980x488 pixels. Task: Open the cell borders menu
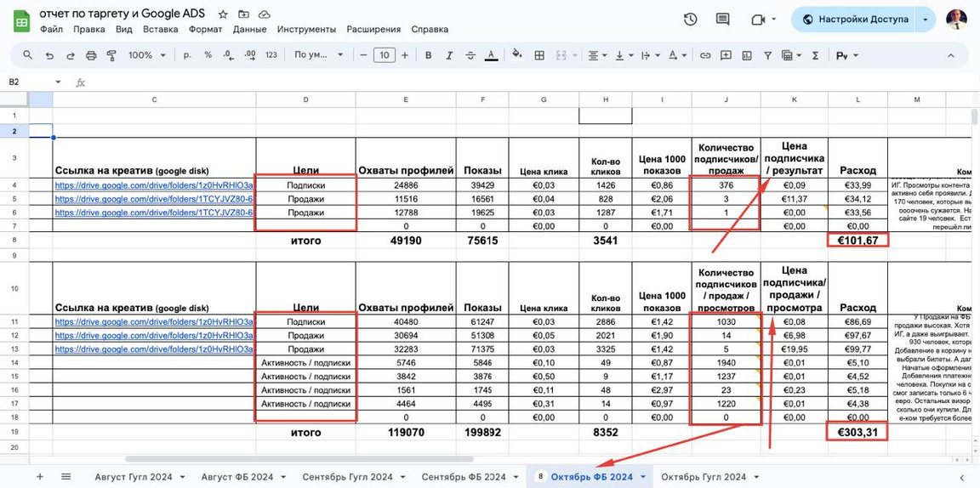[538, 55]
